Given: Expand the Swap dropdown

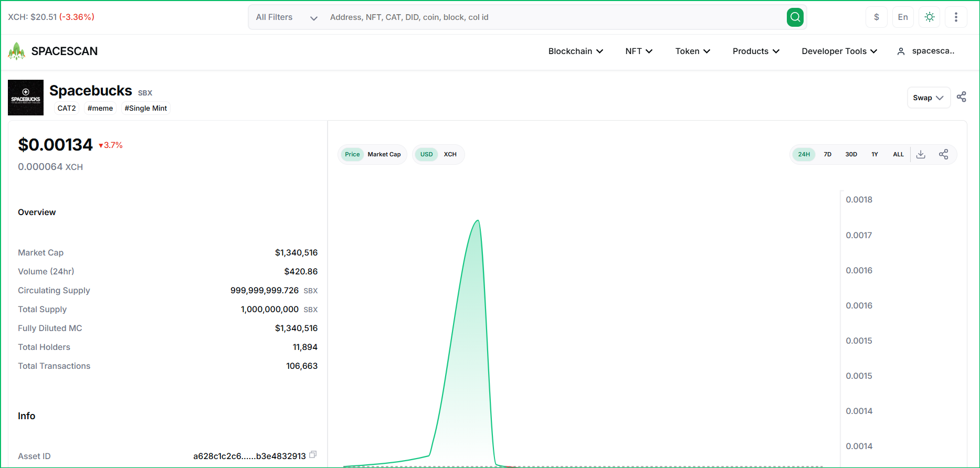Looking at the screenshot, I should 929,98.
